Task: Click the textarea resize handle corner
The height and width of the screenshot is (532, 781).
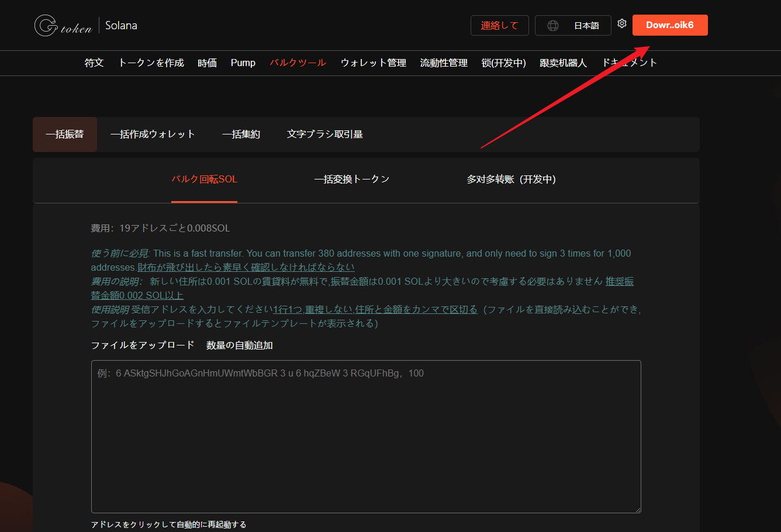Action: [x=638, y=510]
